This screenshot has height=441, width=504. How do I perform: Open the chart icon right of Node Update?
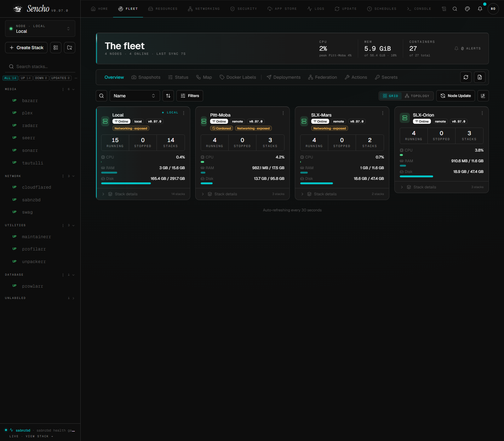pyautogui.click(x=483, y=96)
